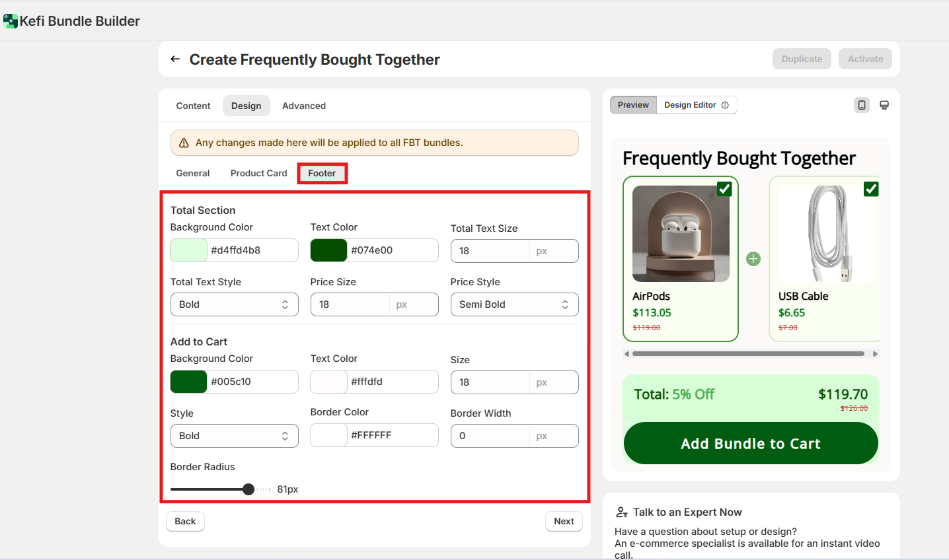Screen dimensions: 949x560
Task: Open the Add to Cart Style dropdown
Action: (234, 436)
